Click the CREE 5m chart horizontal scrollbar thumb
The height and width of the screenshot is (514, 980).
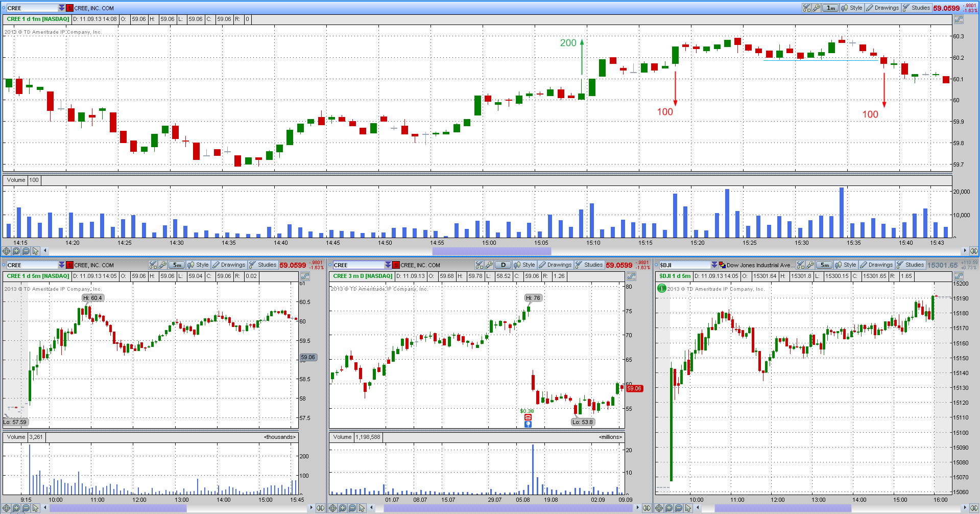[118, 508]
